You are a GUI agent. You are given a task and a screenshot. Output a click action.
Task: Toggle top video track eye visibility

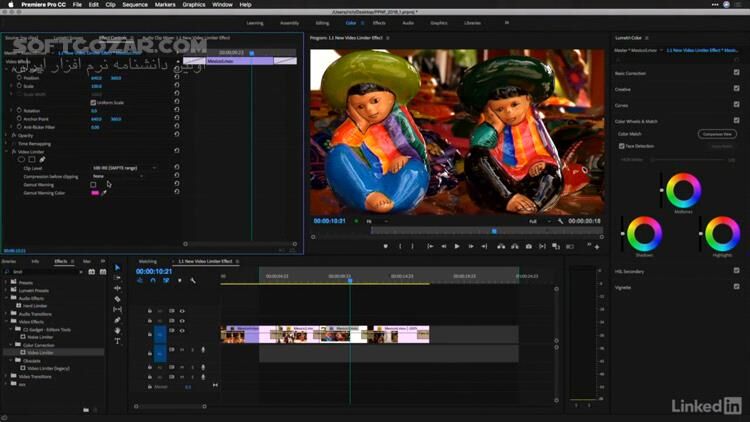tap(182, 311)
